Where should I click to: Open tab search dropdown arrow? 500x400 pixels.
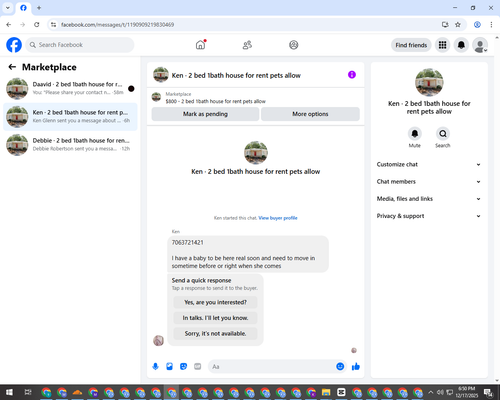[8, 8]
